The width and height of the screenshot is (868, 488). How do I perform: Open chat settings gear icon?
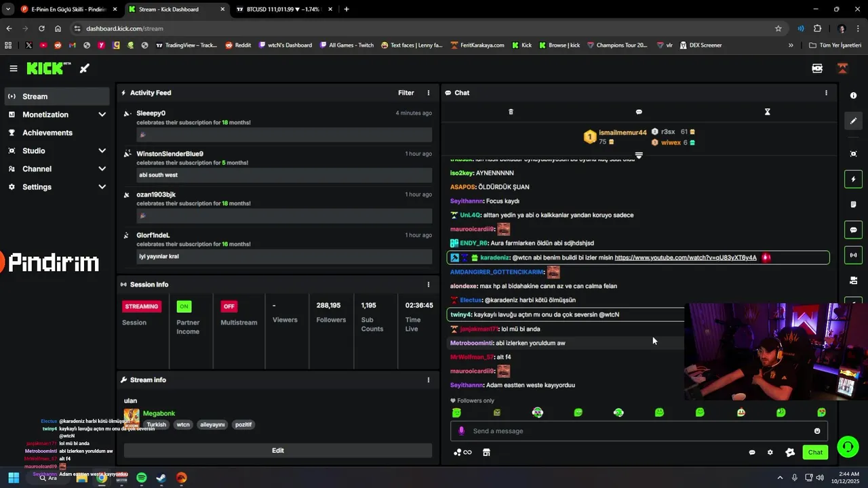point(770,452)
